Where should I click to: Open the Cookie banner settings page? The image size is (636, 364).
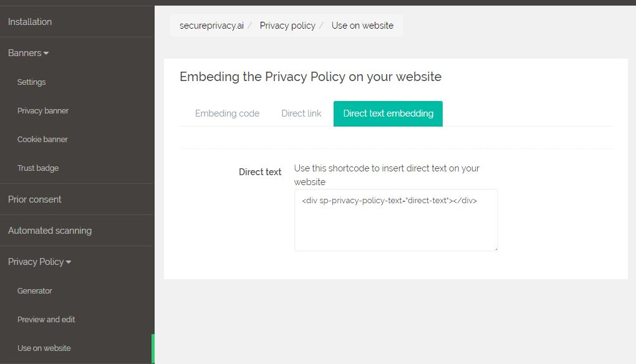42,139
